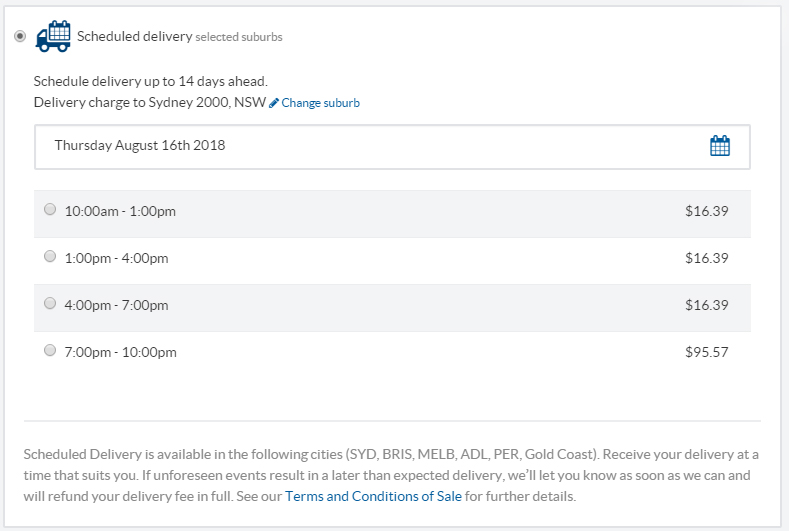Click the 10:00am - 1:00pm time slot label
The image size is (789, 531).
coord(120,211)
